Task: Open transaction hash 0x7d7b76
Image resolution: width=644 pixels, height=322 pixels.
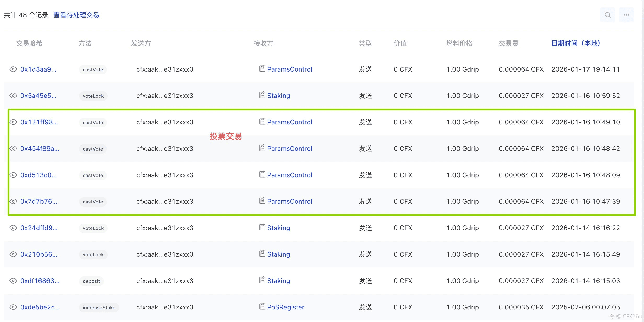Action: [39, 202]
